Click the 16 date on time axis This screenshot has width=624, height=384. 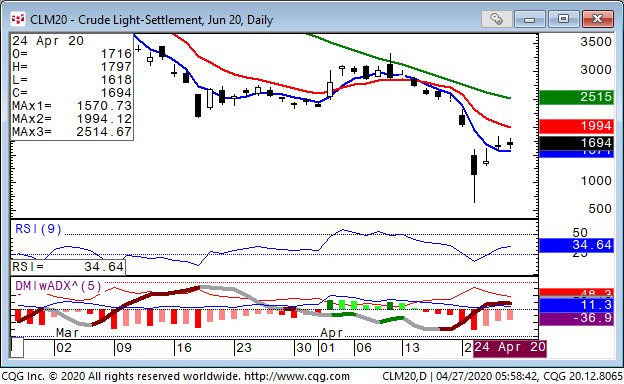click(x=184, y=348)
